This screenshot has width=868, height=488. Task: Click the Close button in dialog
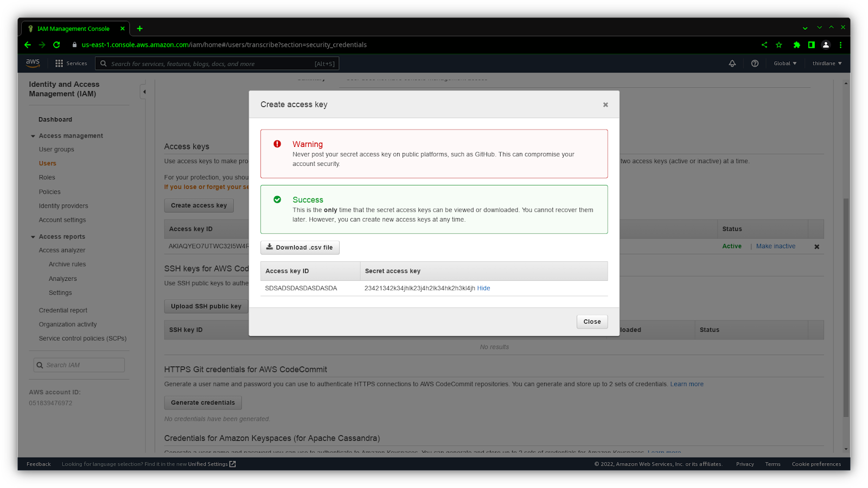592,322
